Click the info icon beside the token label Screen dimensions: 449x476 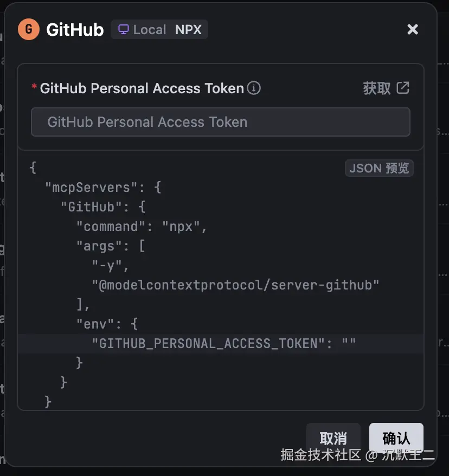[254, 88]
